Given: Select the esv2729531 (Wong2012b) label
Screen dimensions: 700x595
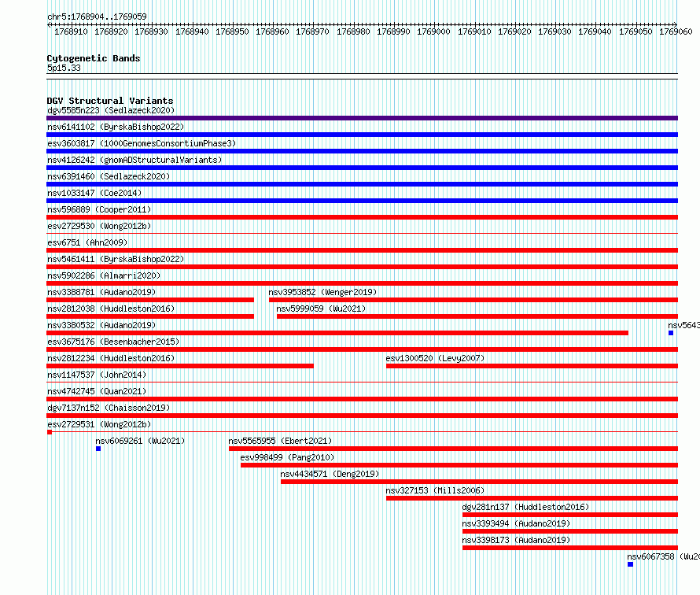Looking at the screenshot, I should click(99, 424).
